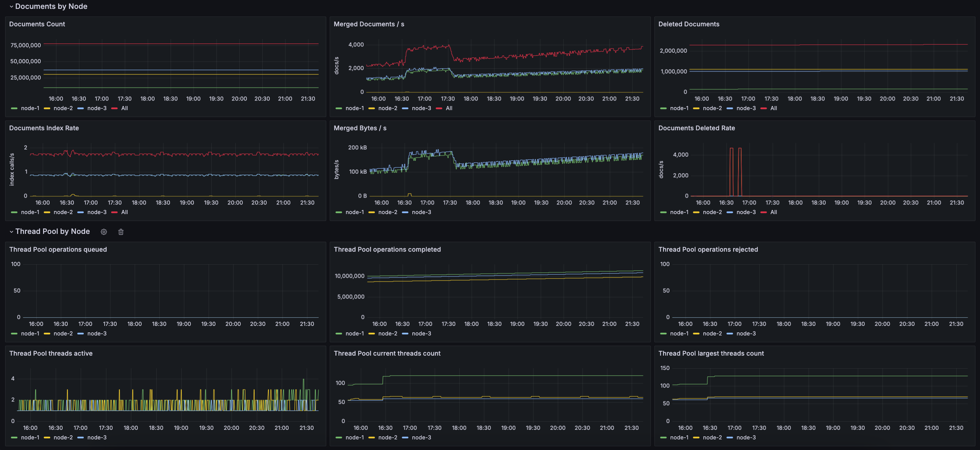Open color picker for node-2 swatch in Merged Bytes / s
980x450 pixels.
(372, 212)
